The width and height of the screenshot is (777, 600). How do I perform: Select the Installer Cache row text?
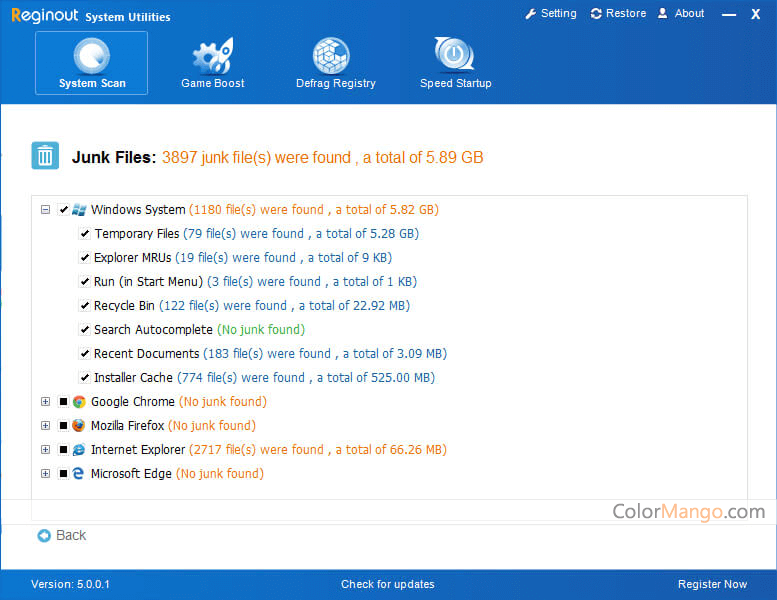[264, 378]
